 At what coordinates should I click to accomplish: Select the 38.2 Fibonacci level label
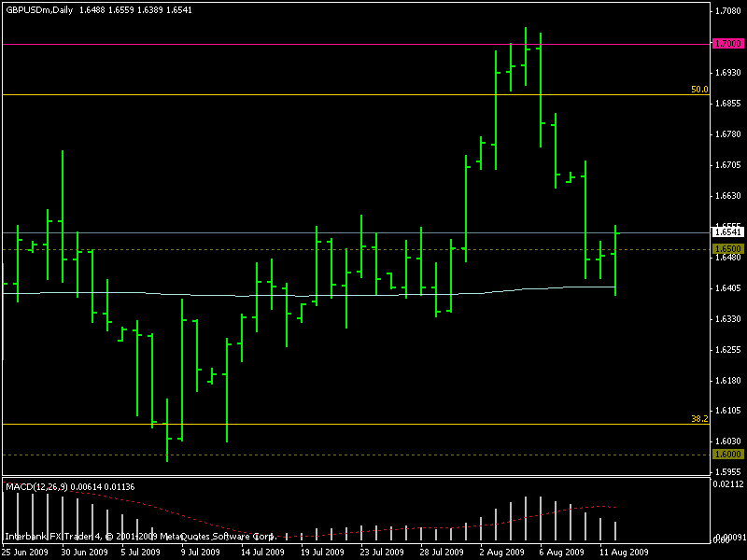[699, 418]
